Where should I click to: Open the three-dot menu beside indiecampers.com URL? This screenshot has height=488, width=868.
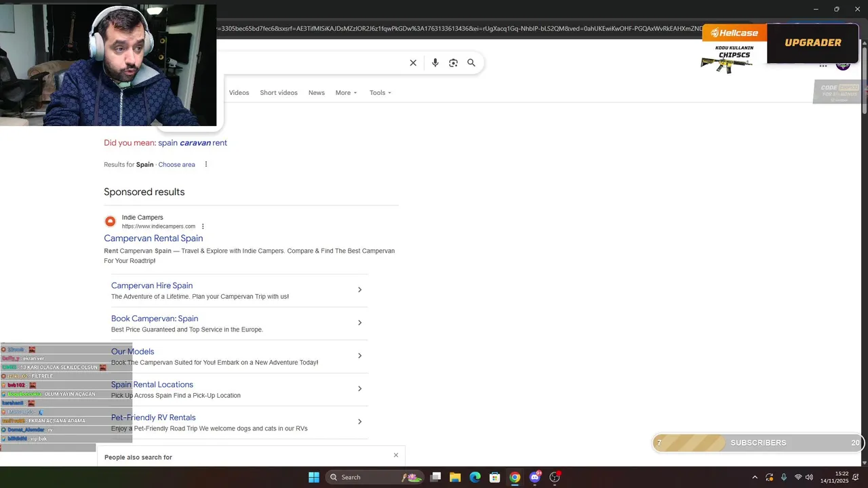point(203,226)
